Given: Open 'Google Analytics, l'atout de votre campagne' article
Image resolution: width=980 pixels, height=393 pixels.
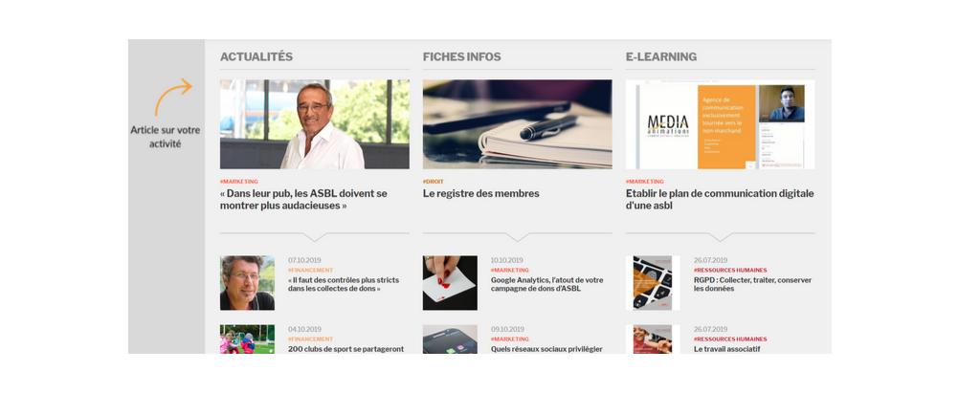Looking at the screenshot, I should [x=546, y=284].
